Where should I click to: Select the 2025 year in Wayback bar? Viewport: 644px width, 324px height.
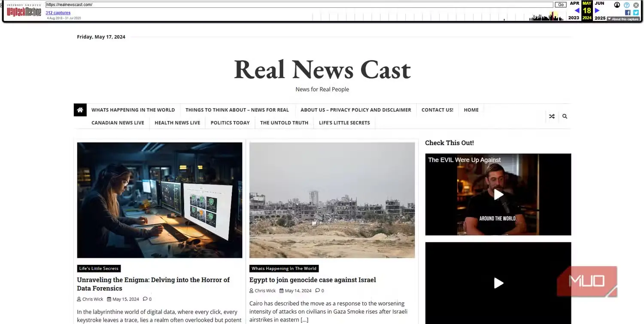(600, 18)
